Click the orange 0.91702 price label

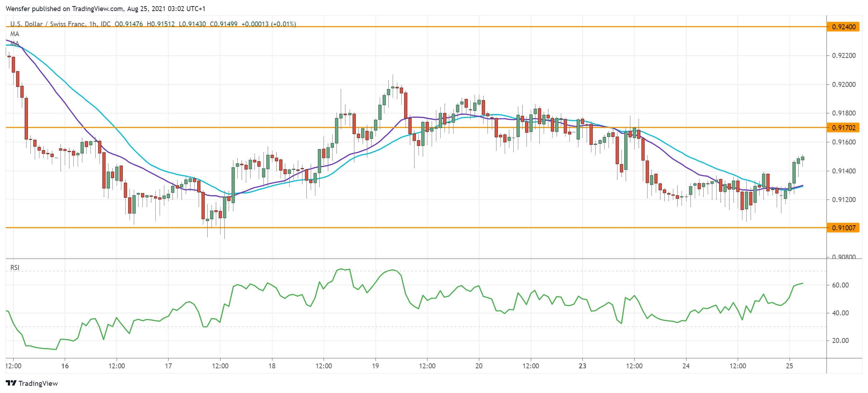click(843, 128)
